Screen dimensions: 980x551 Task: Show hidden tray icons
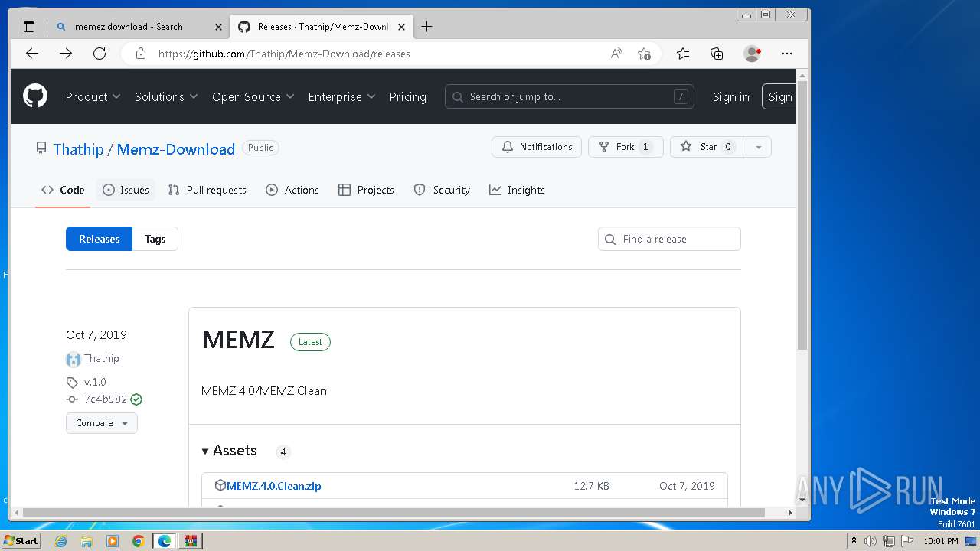(x=854, y=541)
